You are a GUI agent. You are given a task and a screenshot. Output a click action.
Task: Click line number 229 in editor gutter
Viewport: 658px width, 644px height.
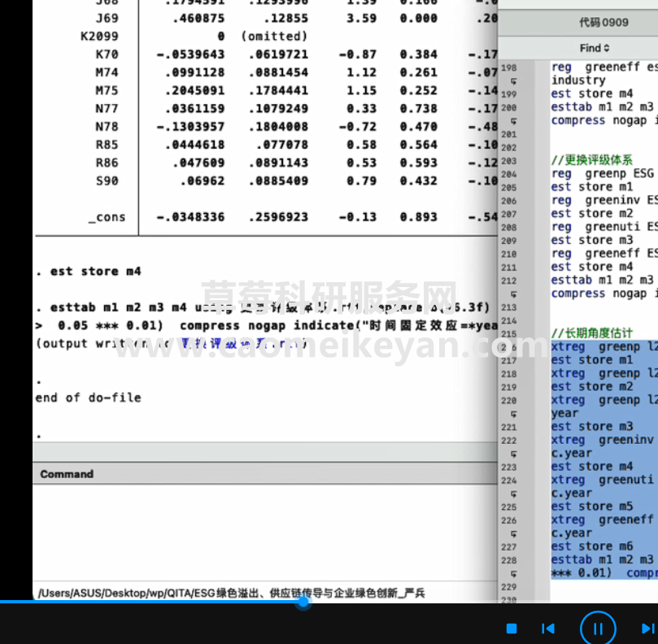(509, 586)
